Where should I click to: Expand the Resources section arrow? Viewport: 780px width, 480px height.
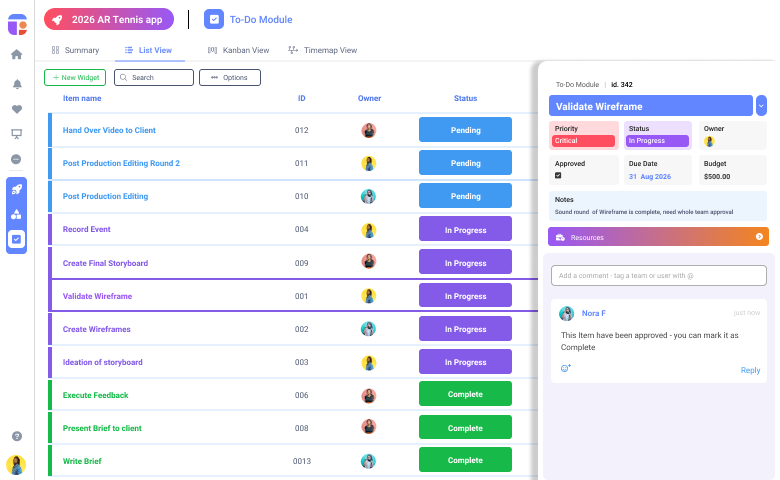(x=760, y=237)
